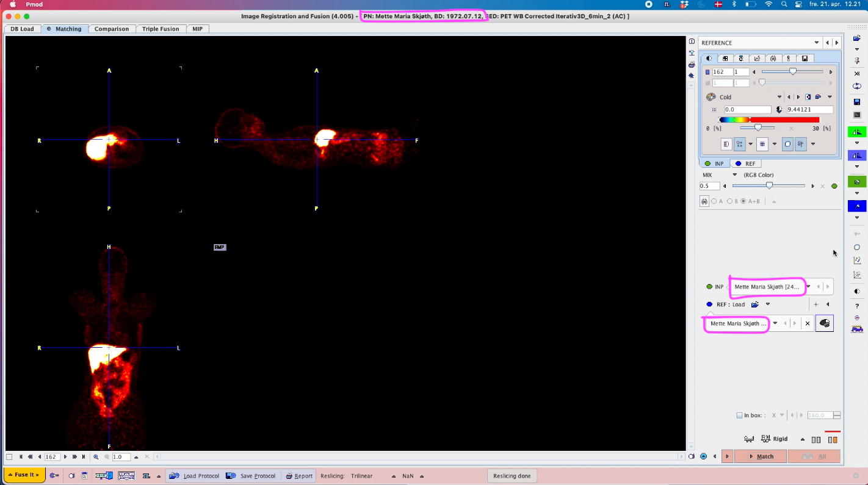
Task: Select the A+B radio button
Action: [743, 201]
